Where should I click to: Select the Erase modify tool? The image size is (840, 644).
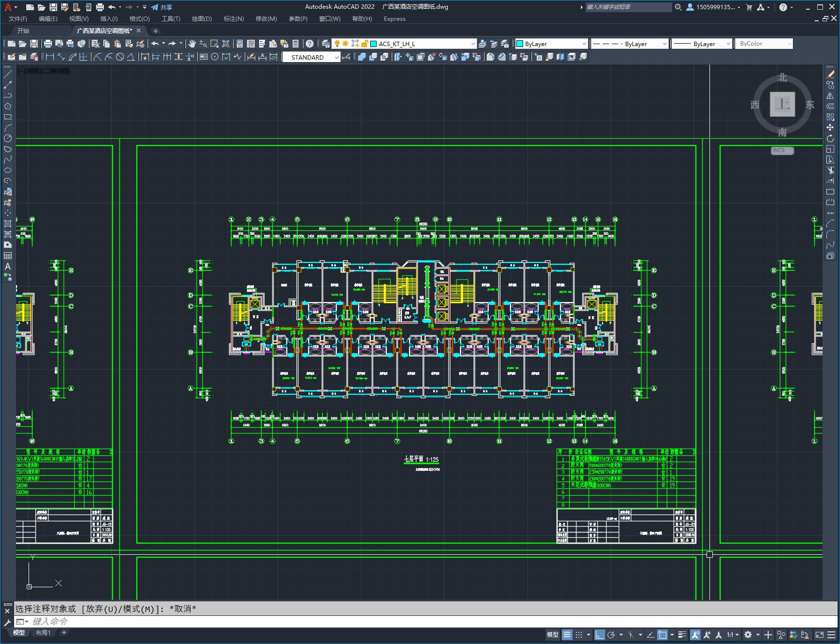click(830, 74)
